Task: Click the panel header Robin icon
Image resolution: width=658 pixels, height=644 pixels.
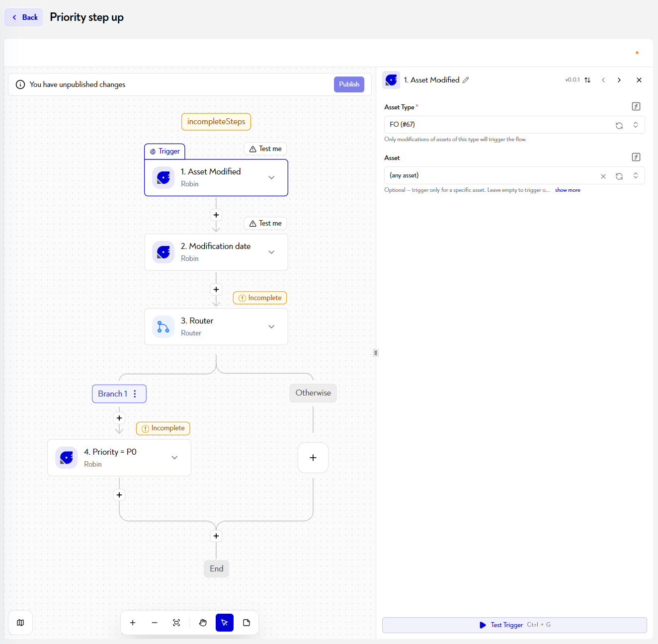Action: (391, 80)
